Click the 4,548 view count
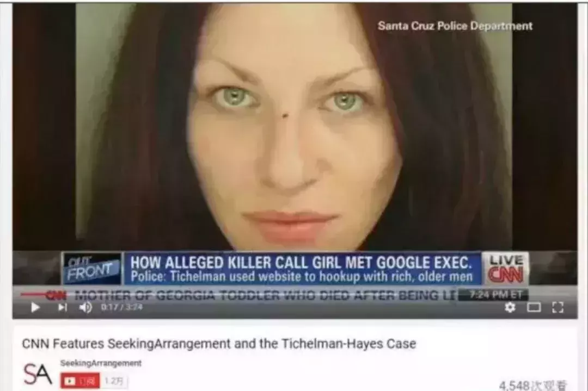588x391 pixels. 533,386
